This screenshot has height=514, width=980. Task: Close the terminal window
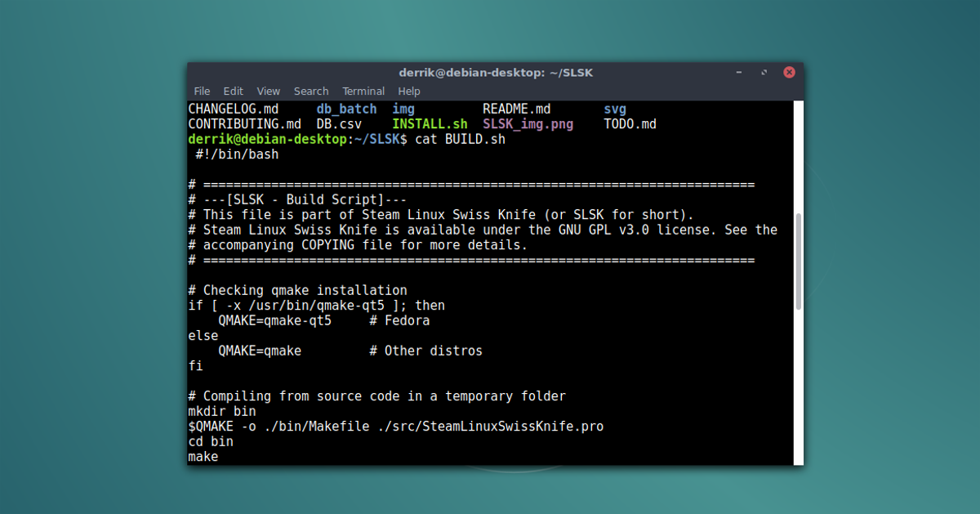tap(789, 72)
